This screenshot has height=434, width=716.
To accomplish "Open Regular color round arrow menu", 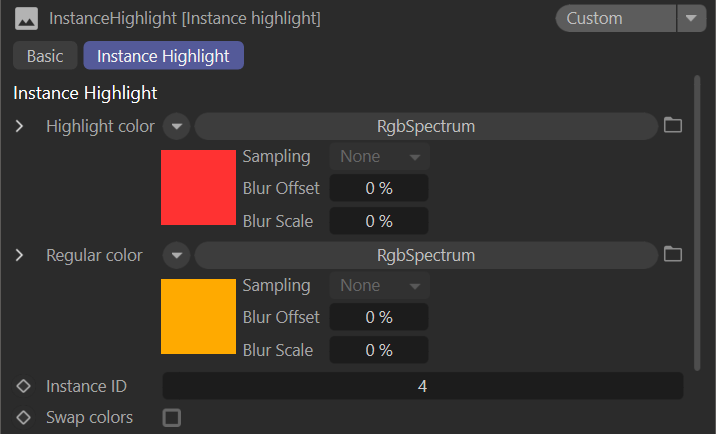I will click(x=176, y=256).
